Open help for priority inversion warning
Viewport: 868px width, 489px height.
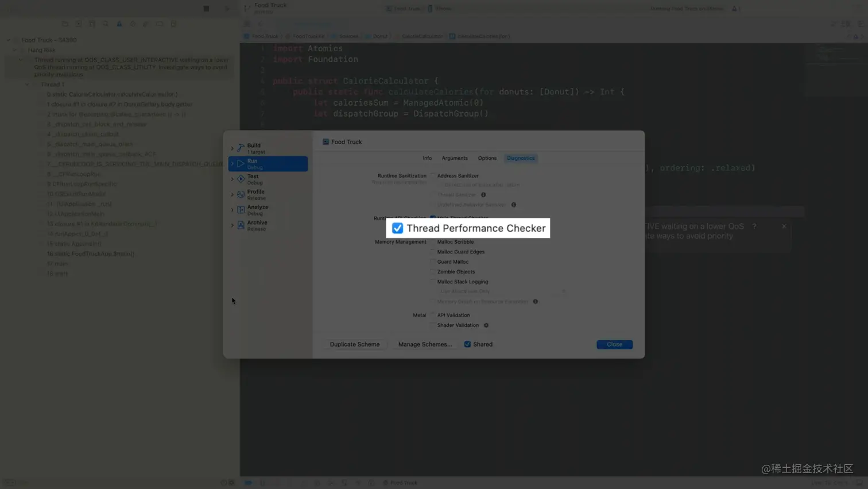[754, 226]
